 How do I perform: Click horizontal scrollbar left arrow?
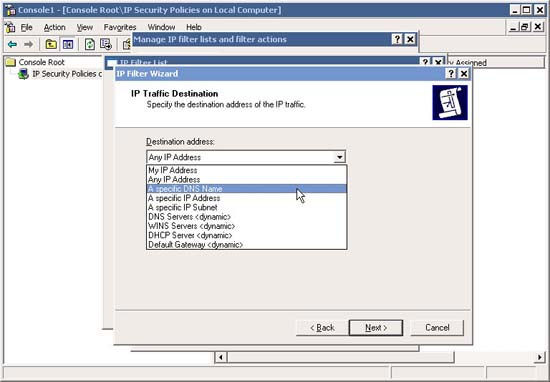[x=221, y=357]
